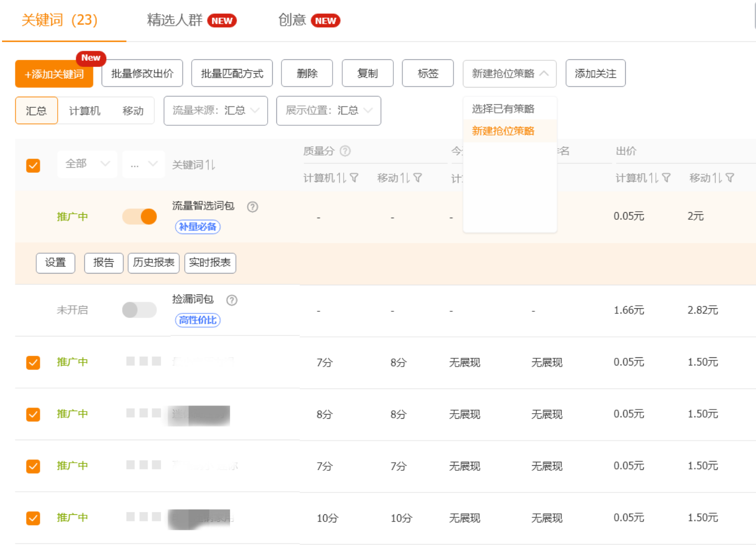Switch to the 精选人群 tab
The width and height of the screenshot is (756, 545).
(175, 20)
